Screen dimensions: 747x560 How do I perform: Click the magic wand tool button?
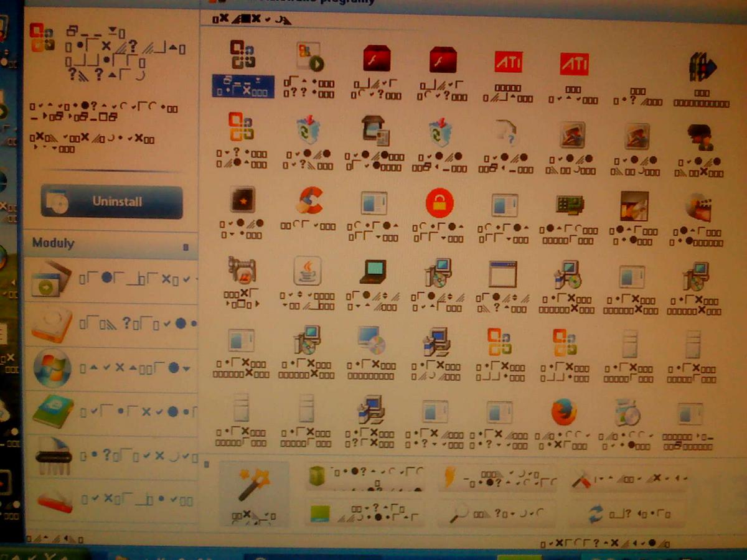tap(254, 494)
